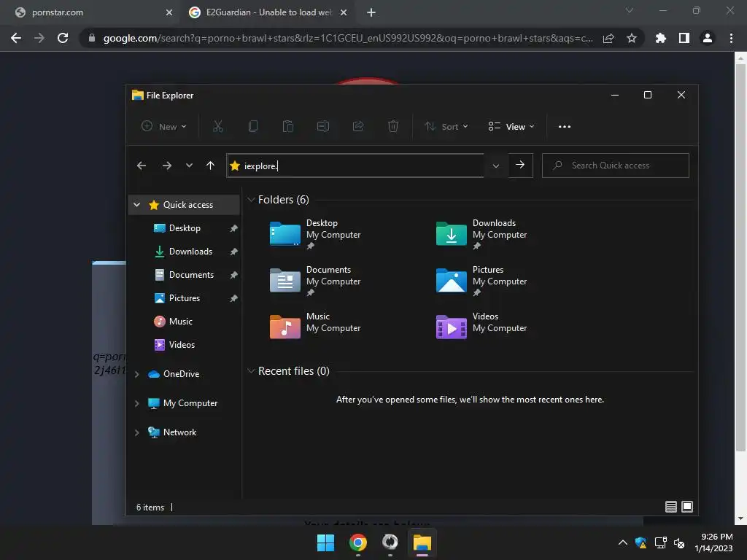Screen dimensions: 747x560
Task: Open the Sort dropdown
Action: [446, 126]
